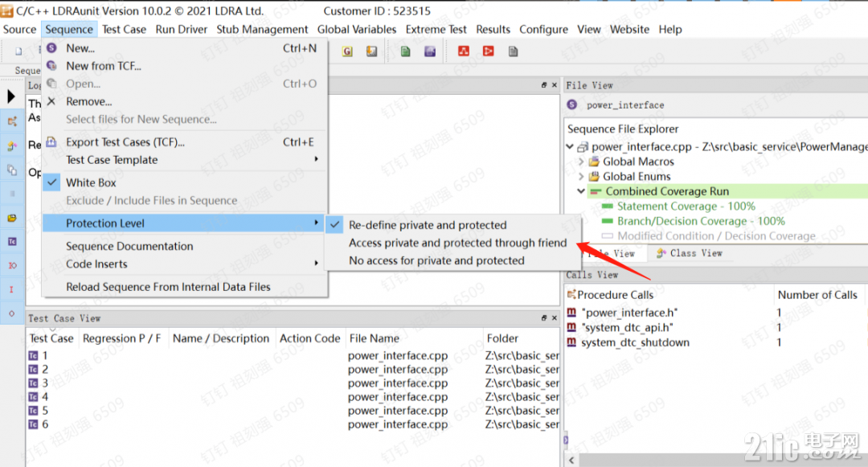Click the red flow-arrow toolbar icon
This screenshot has height=467, width=868.
click(x=488, y=51)
